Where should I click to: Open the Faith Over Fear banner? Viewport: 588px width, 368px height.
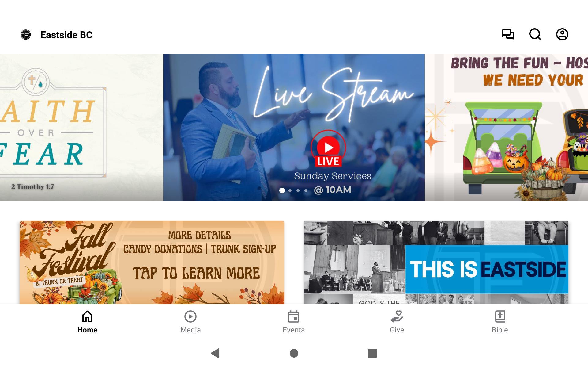click(81, 128)
